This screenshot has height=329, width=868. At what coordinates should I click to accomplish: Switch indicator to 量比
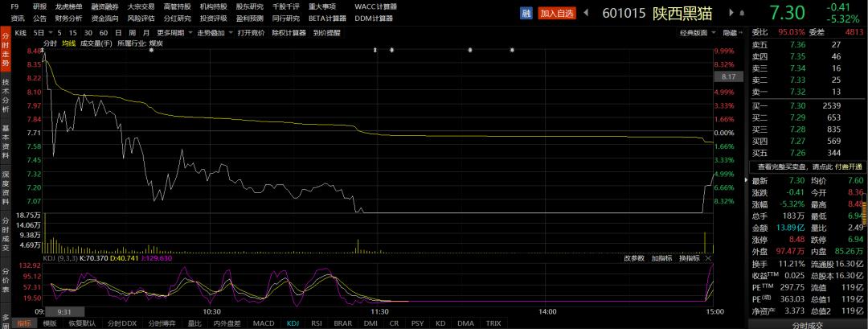(x=194, y=323)
